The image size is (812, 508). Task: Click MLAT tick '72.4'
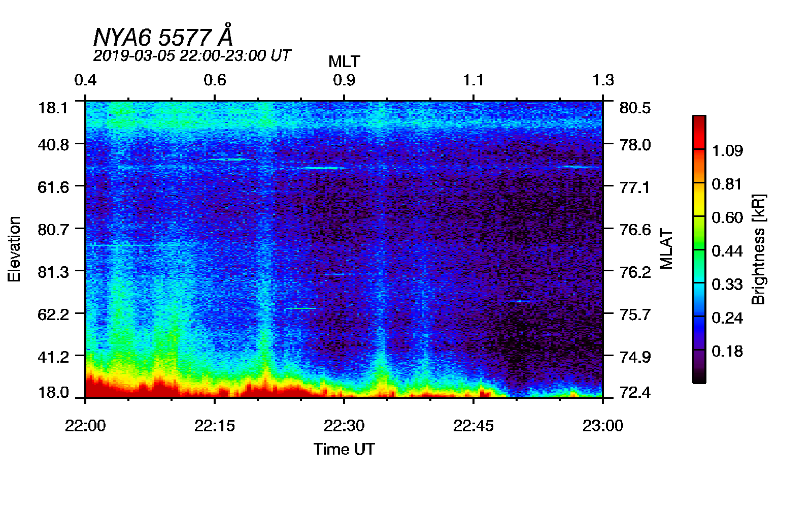coord(635,393)
